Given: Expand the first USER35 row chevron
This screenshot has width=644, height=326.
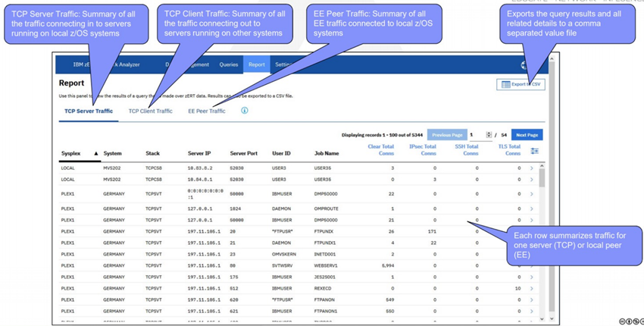Looking at the screenshot, I should click(531, 168).
